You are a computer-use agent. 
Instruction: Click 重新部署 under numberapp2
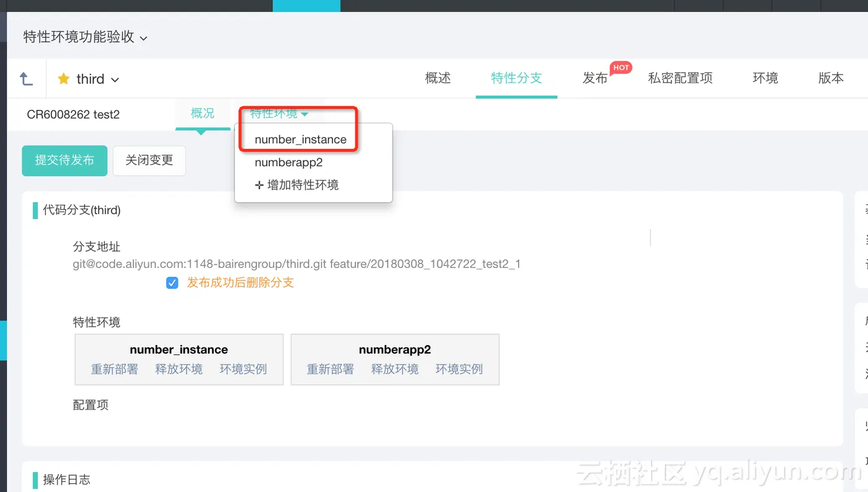(x=330, y=369)
